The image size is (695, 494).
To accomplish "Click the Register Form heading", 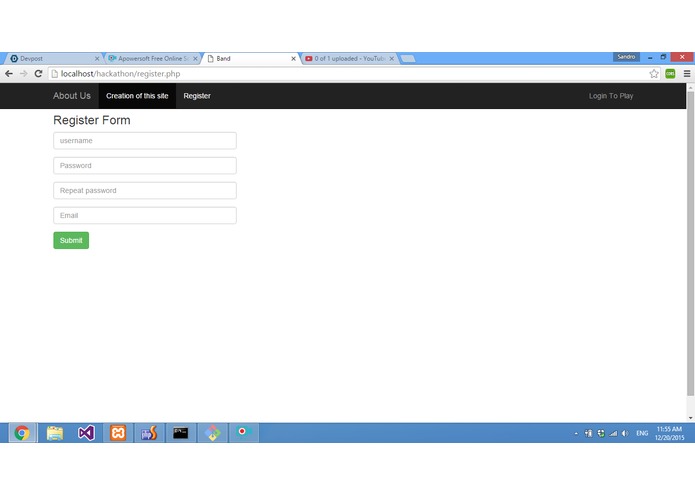I will coord(92,120).
